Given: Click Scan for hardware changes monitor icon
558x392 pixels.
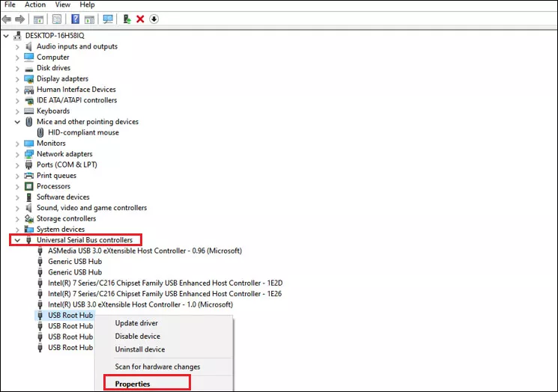Looking at the screenshot, I should click(x=108, y=19).
